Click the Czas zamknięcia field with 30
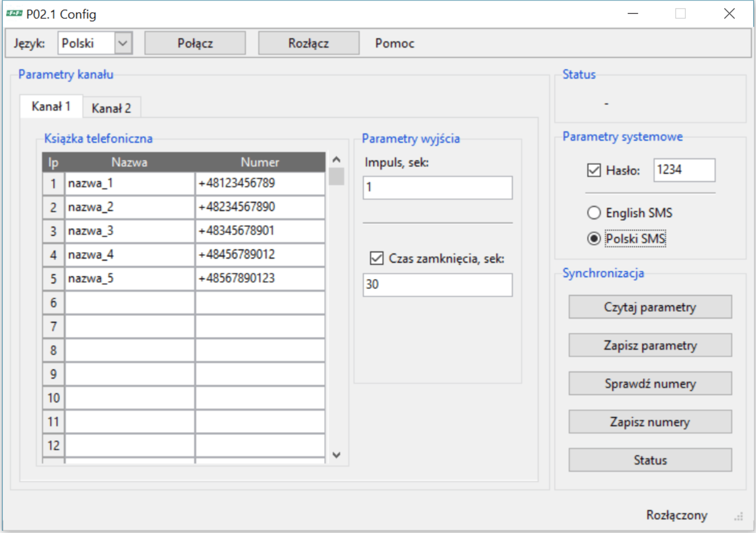 point(437,285)
